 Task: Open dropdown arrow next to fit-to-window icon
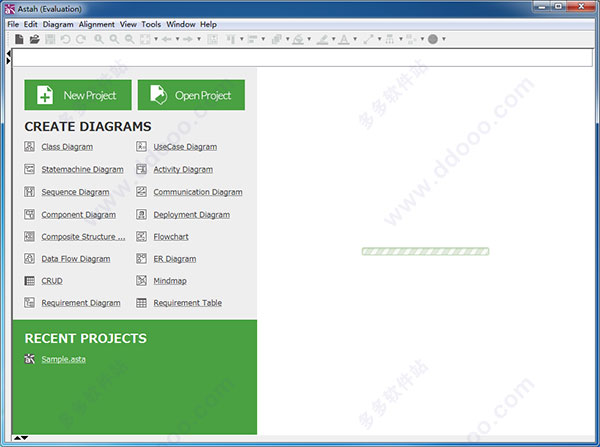(156, 39)
